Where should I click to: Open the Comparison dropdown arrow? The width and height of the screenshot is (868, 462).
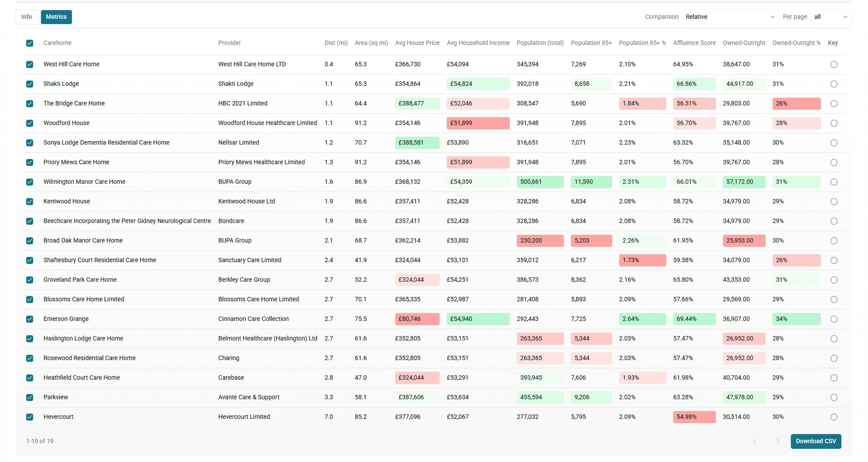point(772,17)
